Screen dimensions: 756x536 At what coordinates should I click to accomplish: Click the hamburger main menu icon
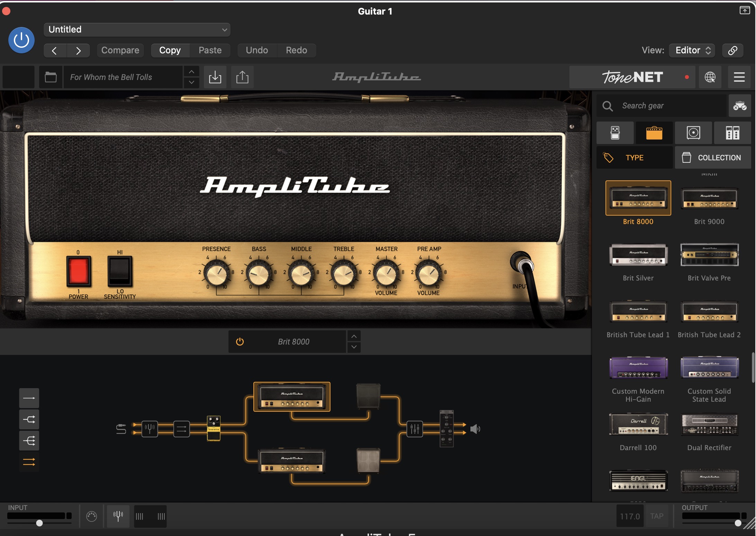[x=739, y=77]
